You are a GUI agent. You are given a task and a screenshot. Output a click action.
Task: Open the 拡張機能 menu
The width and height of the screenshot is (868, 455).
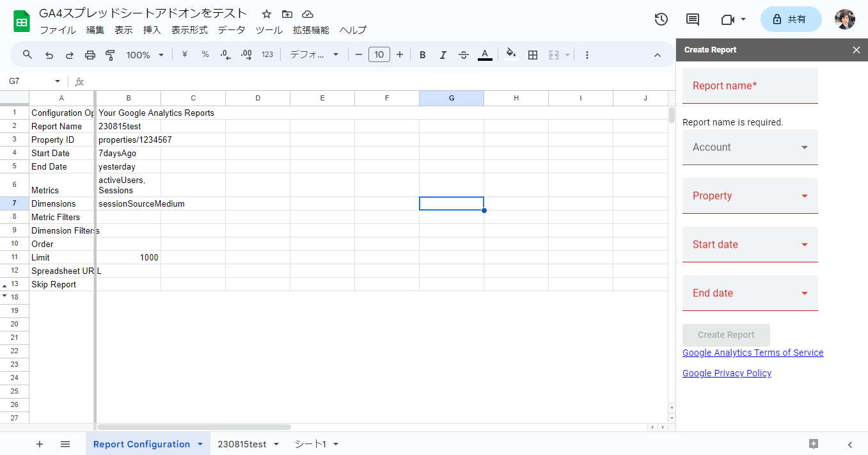coord(311,30)
